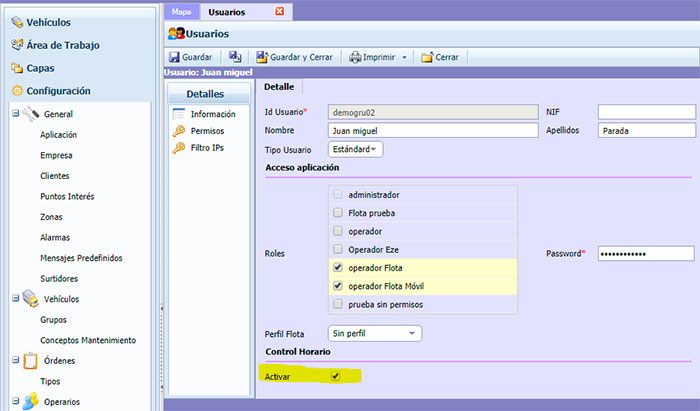This screenshot has height=411, width=700.
Task: Open the Tipo Usuario Estándar dropdown
Action: (355, 149)
